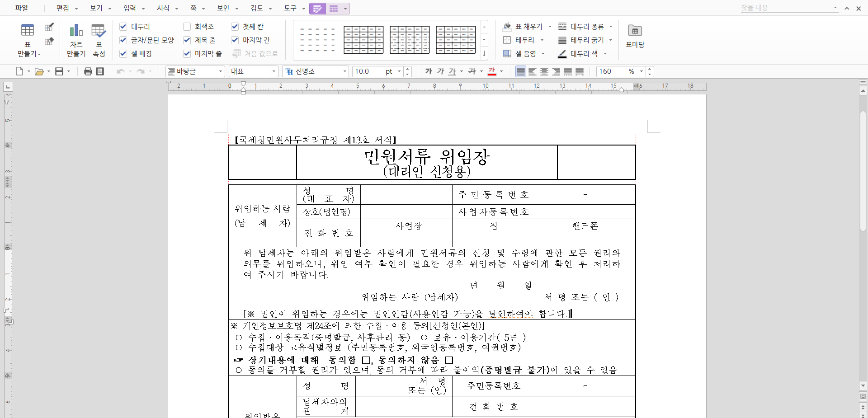Open the 검토 menu
The image size is (868, 418).
tap(257, 8)
